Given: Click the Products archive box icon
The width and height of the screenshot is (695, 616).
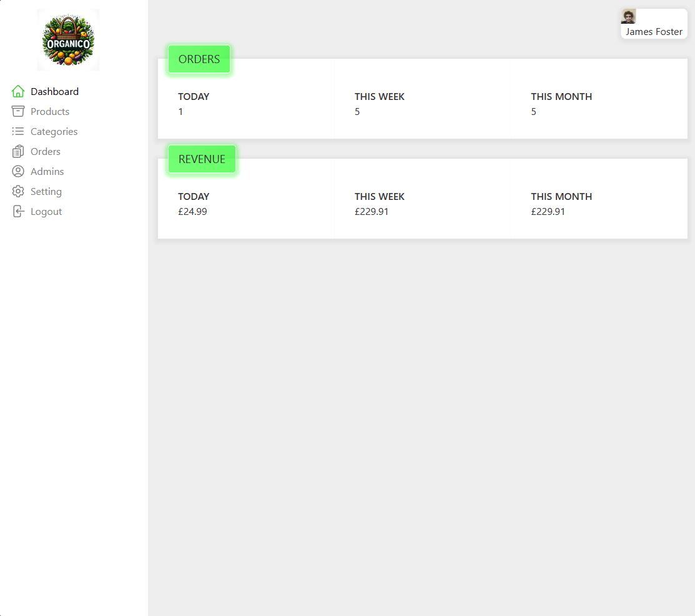Looking at the screenshot, I should click(x=18, y=111).
